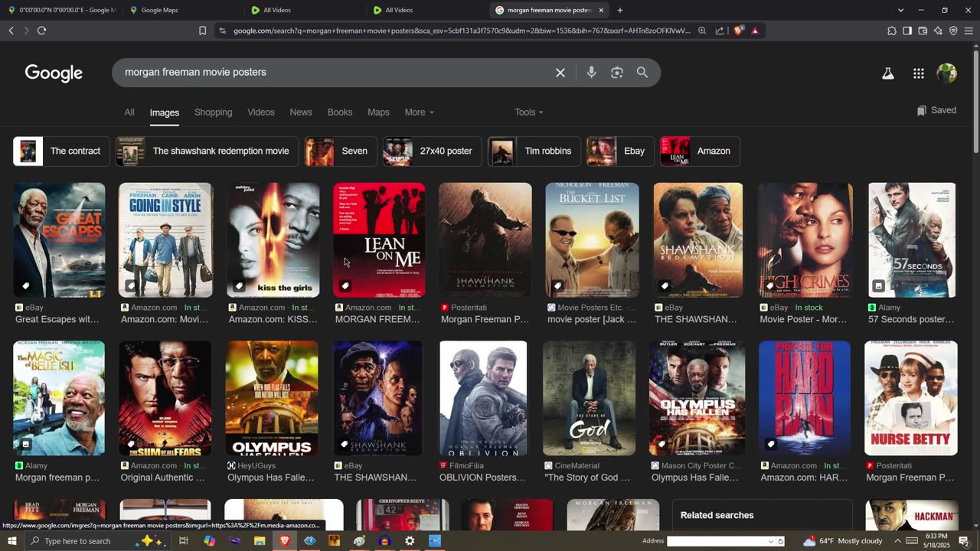Open the Oblivion poster thumbnail
The width and height of the screenshot is (980, 551).
483,398
